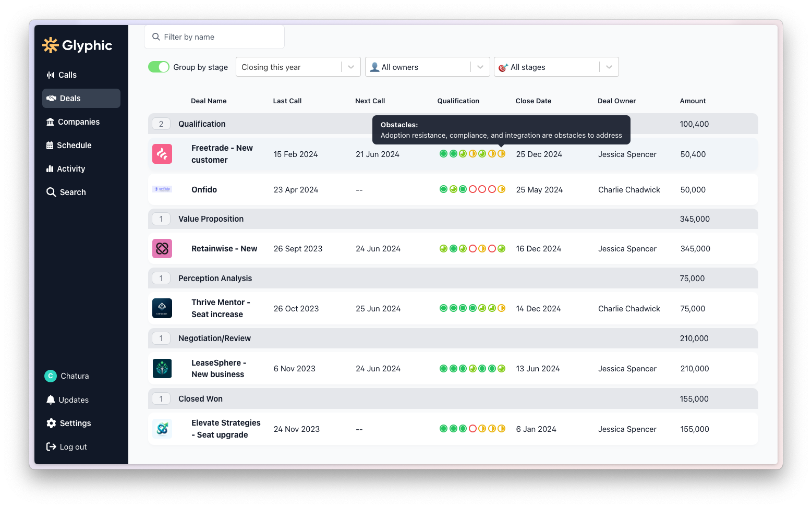Click the filter search magnifier icon
Viewport: 812px width, 508px height.
coord(156,37)
